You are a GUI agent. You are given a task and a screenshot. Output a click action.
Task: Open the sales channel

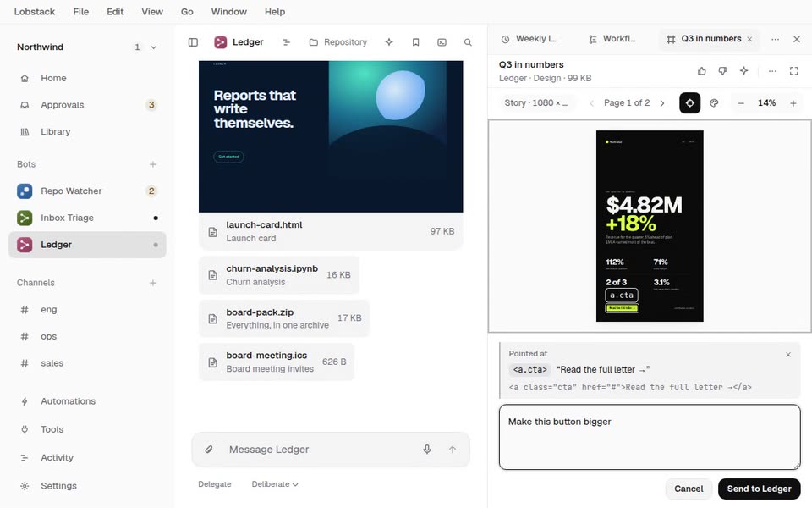pos(87,363)
